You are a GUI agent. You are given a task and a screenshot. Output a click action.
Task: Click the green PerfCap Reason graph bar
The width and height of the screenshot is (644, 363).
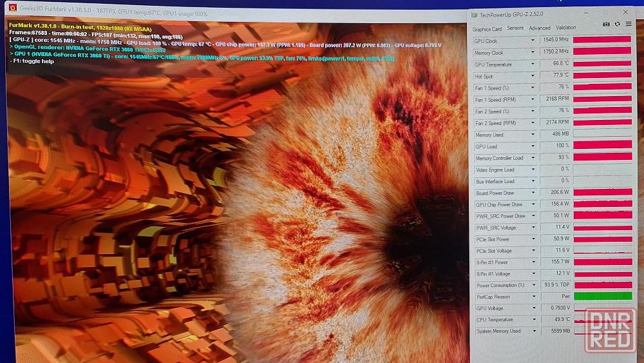coord(603,296)
